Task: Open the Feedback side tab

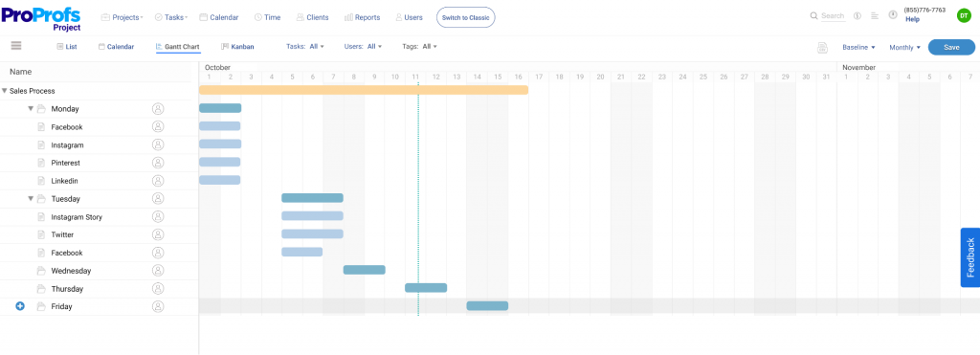Action: coord(970,257)
